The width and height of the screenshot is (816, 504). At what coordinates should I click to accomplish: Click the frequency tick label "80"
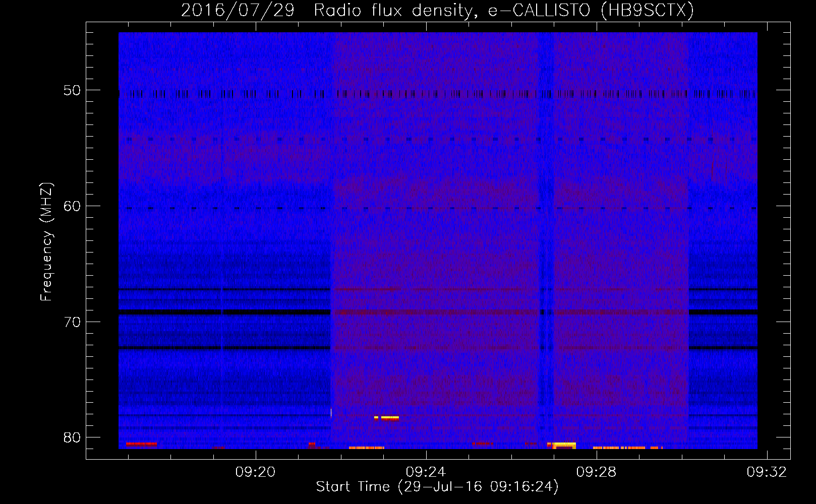[72, 437]
